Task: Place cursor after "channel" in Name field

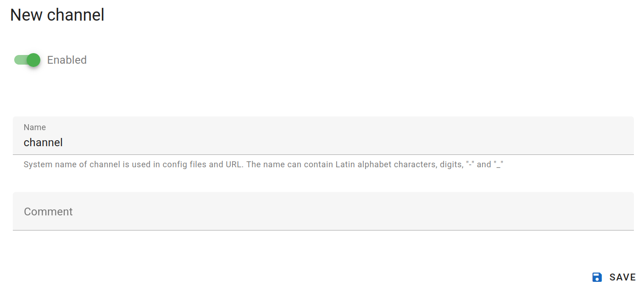Action: point(63,143)
